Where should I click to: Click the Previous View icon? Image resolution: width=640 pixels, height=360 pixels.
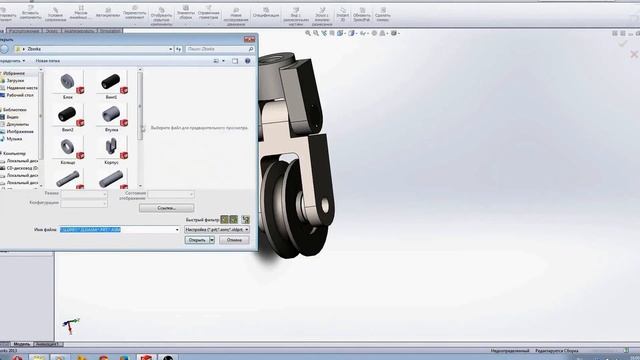pyautogui.click(x=324, y=33)
